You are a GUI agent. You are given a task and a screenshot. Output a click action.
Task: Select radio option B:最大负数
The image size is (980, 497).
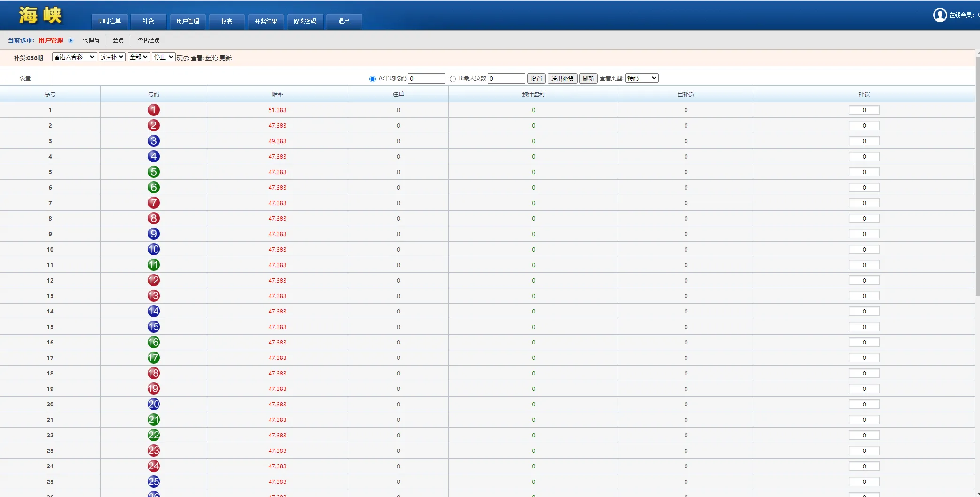pyautogui.click(x=452, y=78)
